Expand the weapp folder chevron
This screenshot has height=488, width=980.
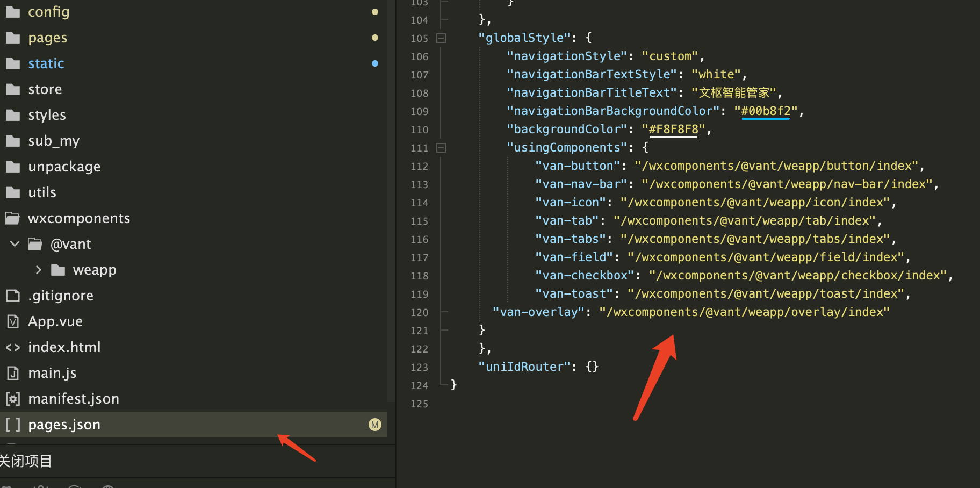[x=38, y=270]
